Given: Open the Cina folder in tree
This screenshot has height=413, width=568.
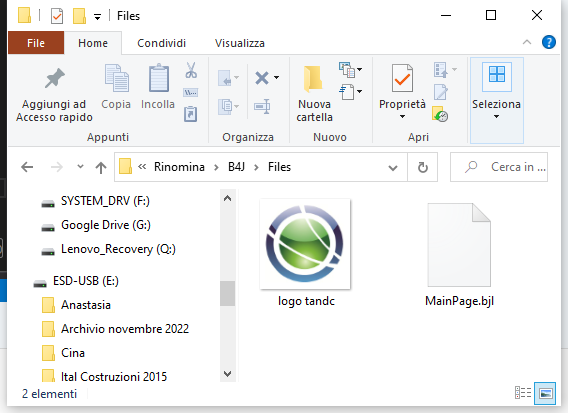Looking at the screenshot, I should (73, 353).
